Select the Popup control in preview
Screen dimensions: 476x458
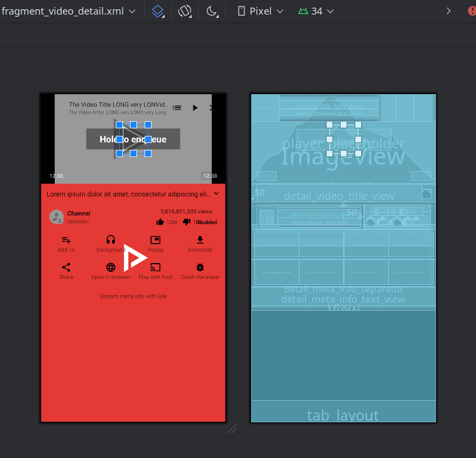pyautogui.click(x=155, y=244)
